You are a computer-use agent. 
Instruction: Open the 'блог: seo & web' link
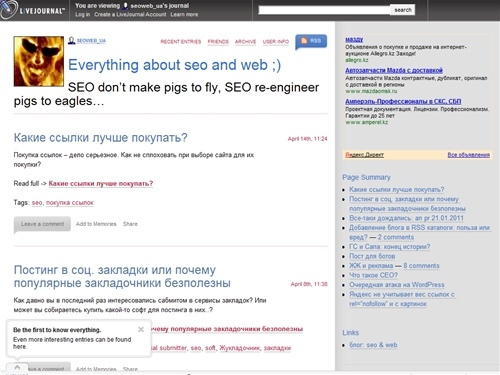click(x=373, y=345)
